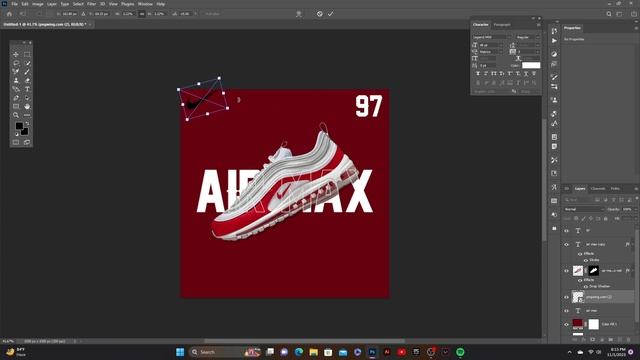Select the Zoom magnifier tool
Image resolution: width=640 pixels, height=360 pixels.
pyautogui.click(x=16, y=115)
